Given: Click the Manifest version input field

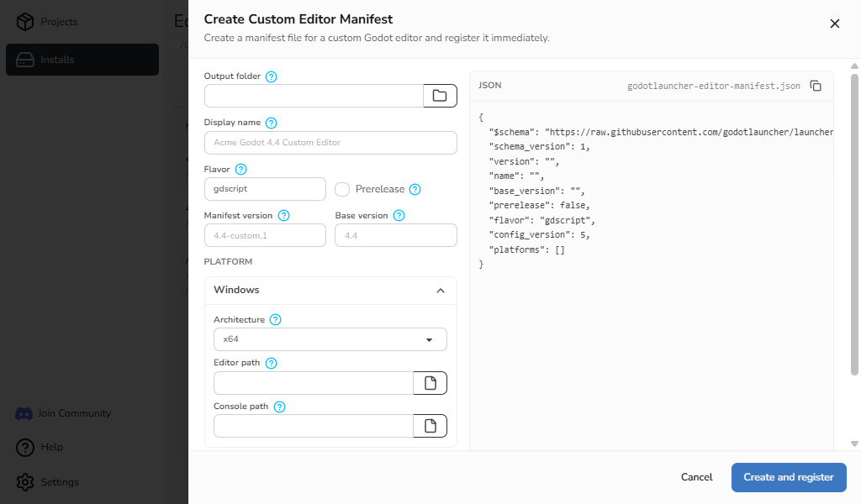Looking at the screenshot, I should (x=265, y=235).
